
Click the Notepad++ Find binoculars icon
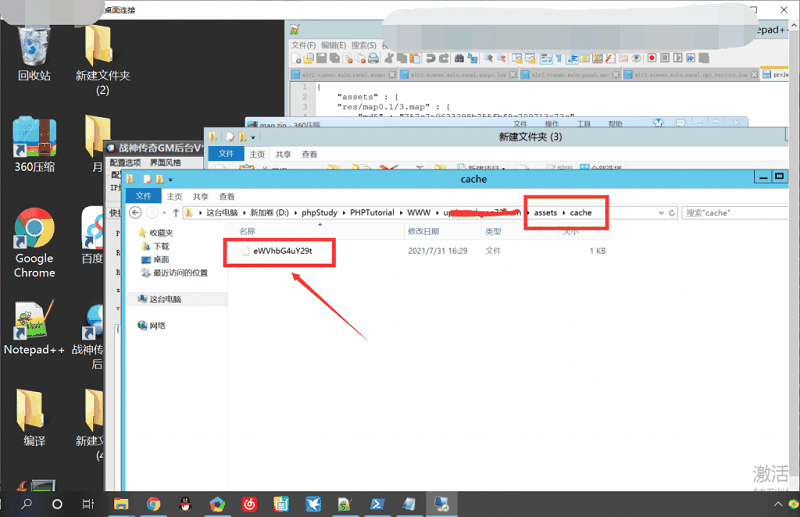click(x=459, y=59)
